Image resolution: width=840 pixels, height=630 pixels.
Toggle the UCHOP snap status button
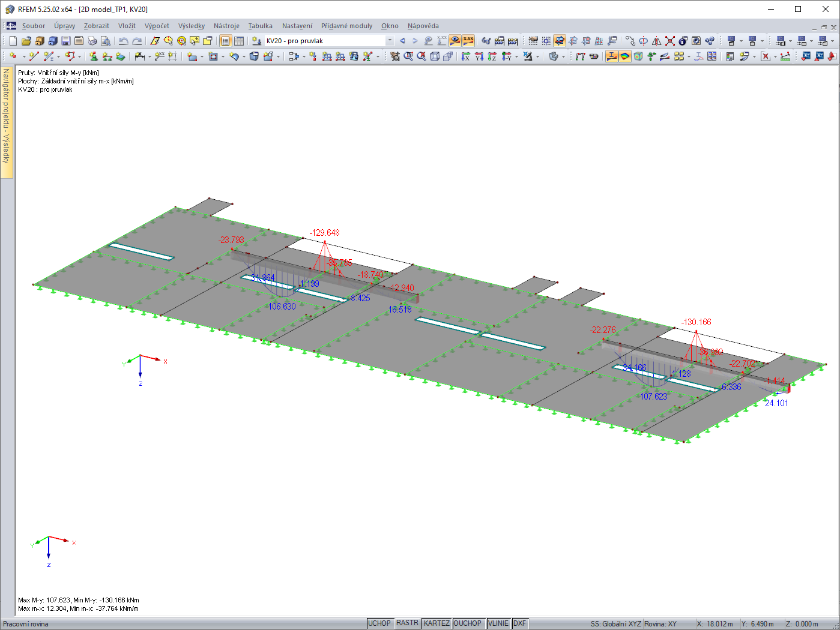pyautogui.click(x=379, y=623)
